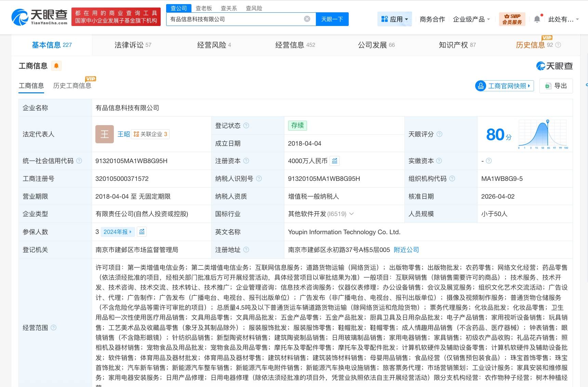This screenshot has height=387, width=588.
Task: 点击天眼评分的评分曲线图
Action: tap(544, 134)
